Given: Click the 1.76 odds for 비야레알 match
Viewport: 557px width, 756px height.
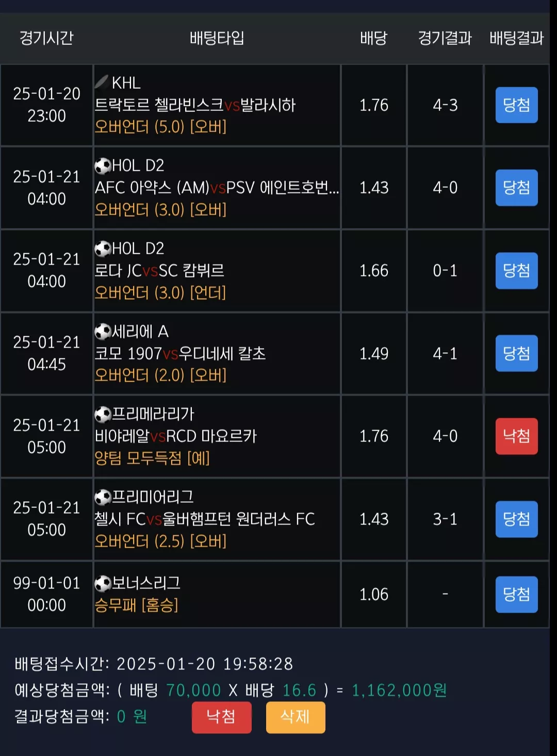Looking at the screenshot, I should 374,436.
